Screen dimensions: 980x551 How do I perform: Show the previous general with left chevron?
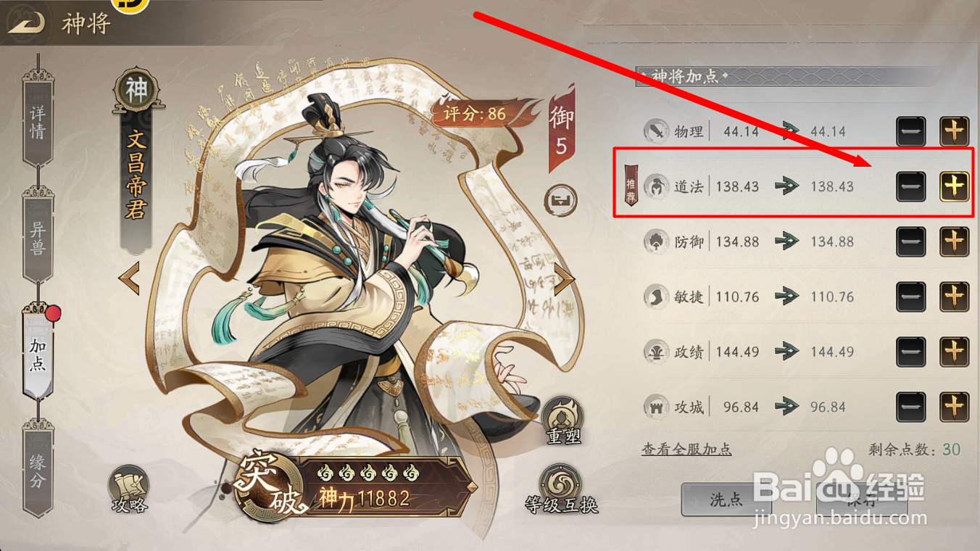(130, 279)
